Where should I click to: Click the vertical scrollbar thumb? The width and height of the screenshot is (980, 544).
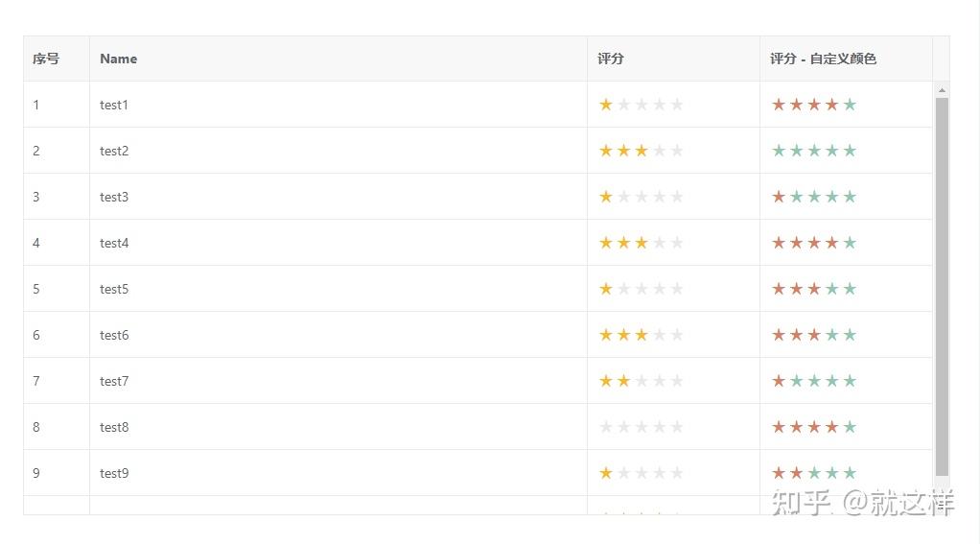942,288
